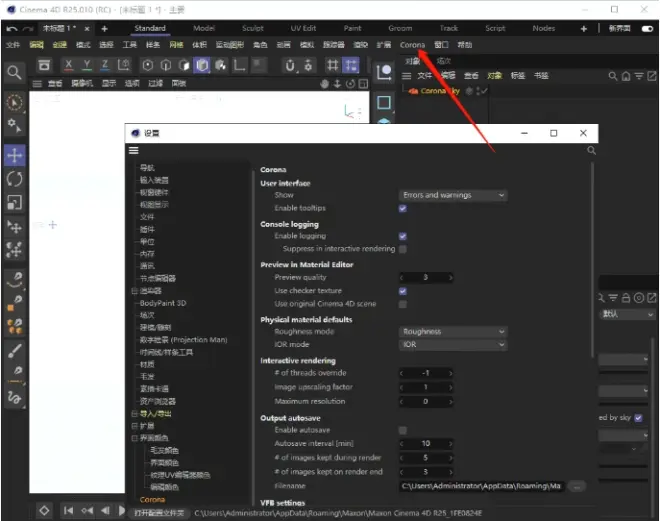The height and width of the screenshot is (521, 660).
Task: Click the browse button next to Filename
Action: coord(577,486)
